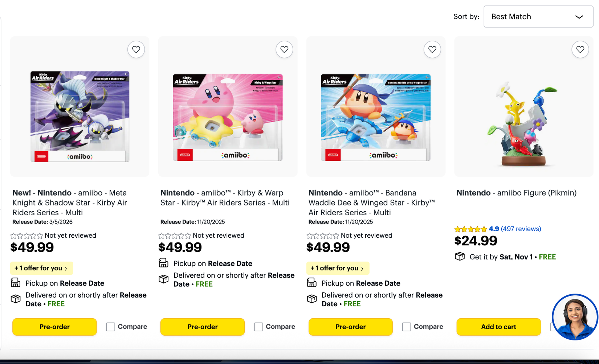Click the Pikmin five-star rating icons

[470, 229]
